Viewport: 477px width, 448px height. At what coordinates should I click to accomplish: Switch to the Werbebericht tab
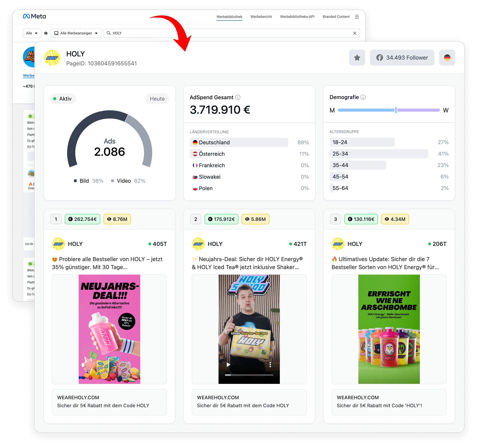[261, 17]
